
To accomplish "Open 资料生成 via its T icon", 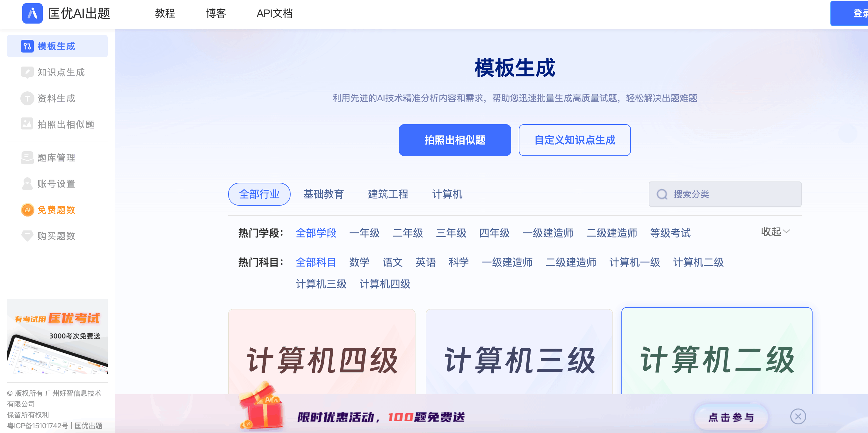I will click(x=27, y=98).
